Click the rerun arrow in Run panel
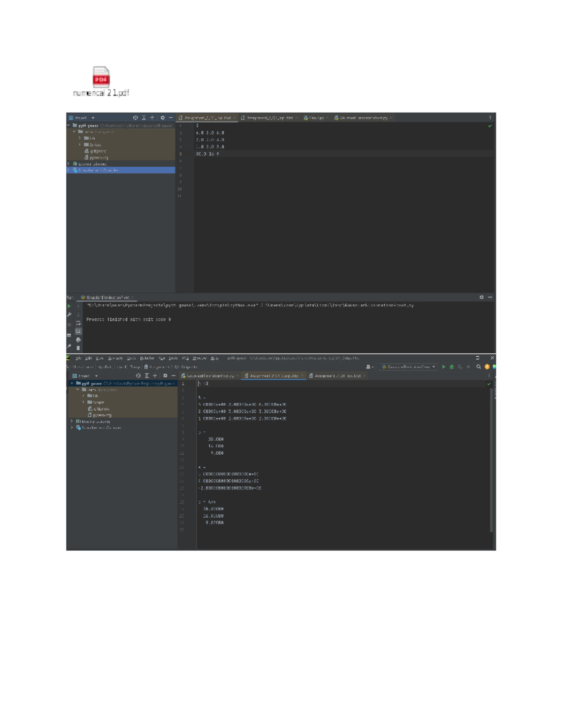This screenshot has height=728, width=563. [x=69, y=306]
